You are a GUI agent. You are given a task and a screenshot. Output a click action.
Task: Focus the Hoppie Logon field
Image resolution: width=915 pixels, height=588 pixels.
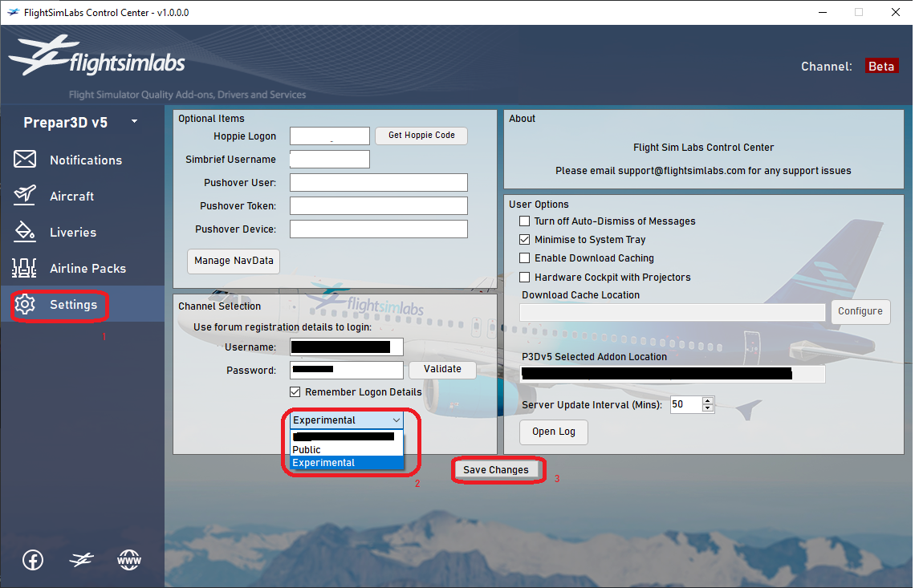330,136
